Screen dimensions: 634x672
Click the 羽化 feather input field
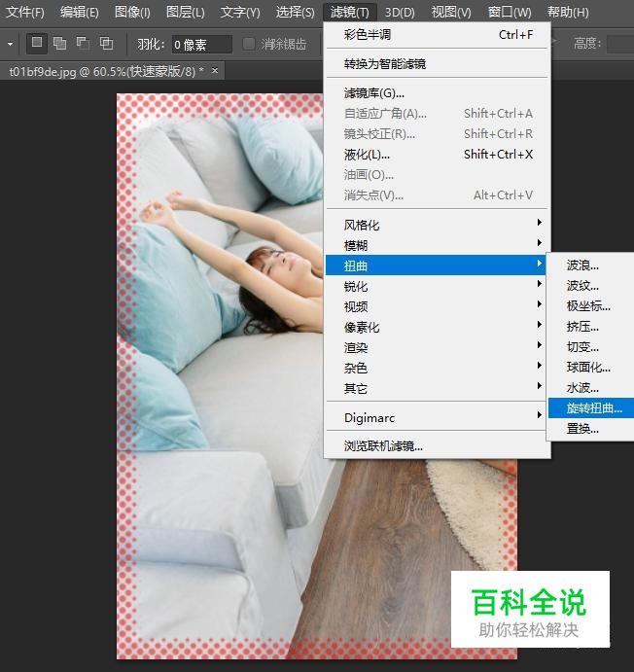201,44
